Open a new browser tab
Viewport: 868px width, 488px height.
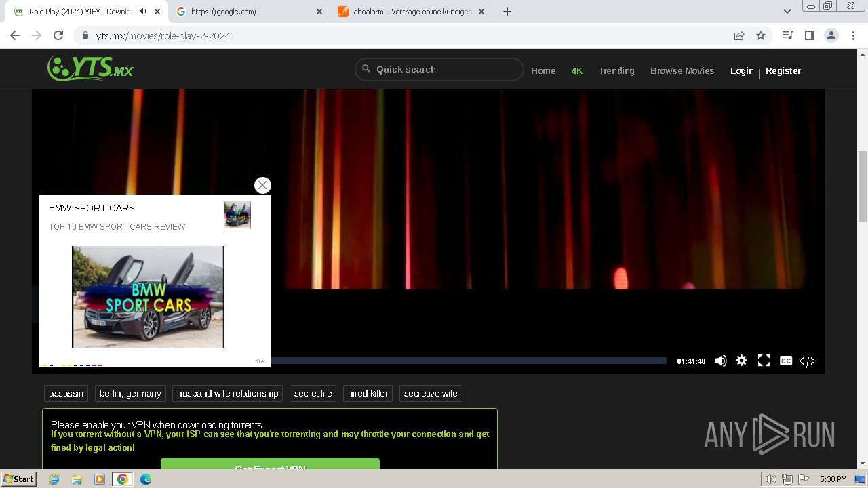[x=507, y=12]
